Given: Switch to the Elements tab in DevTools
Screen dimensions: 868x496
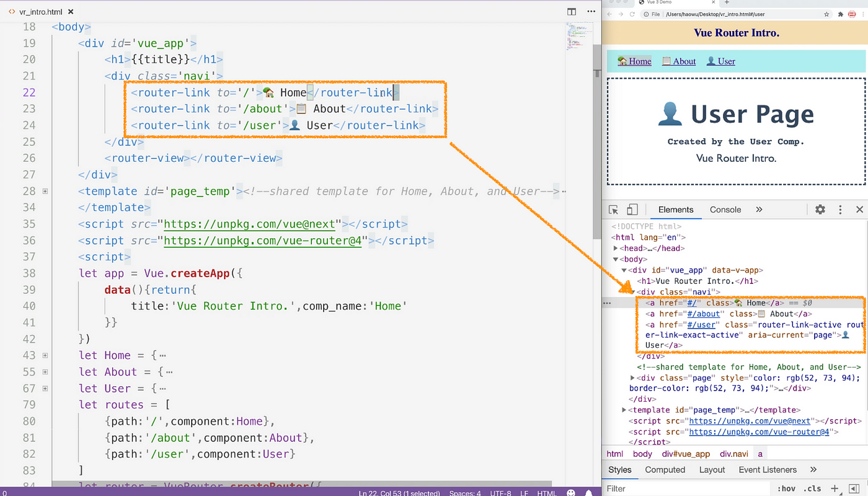Looking at the screenshot, I should click(676, 210).
